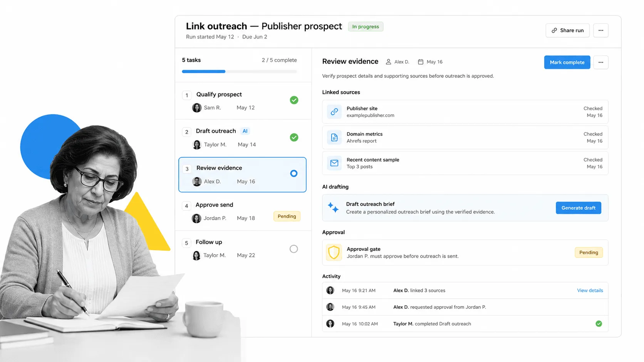Select the Approve send task

(x=243, y=212)
